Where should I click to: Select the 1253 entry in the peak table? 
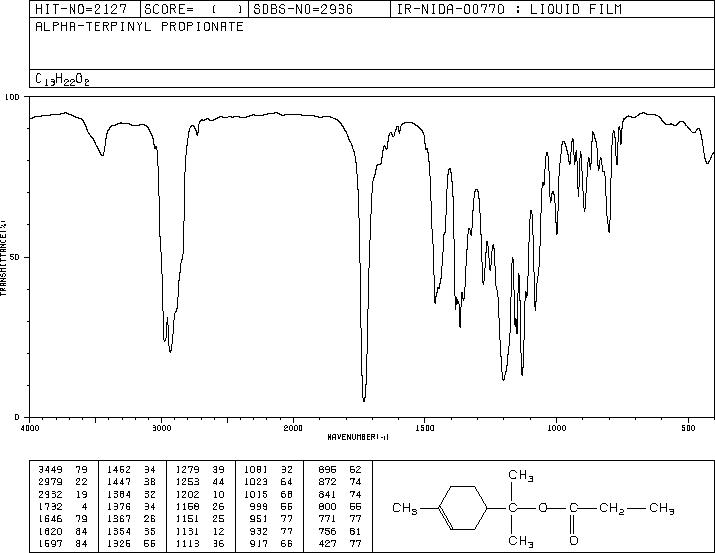[x=187, y=481]
